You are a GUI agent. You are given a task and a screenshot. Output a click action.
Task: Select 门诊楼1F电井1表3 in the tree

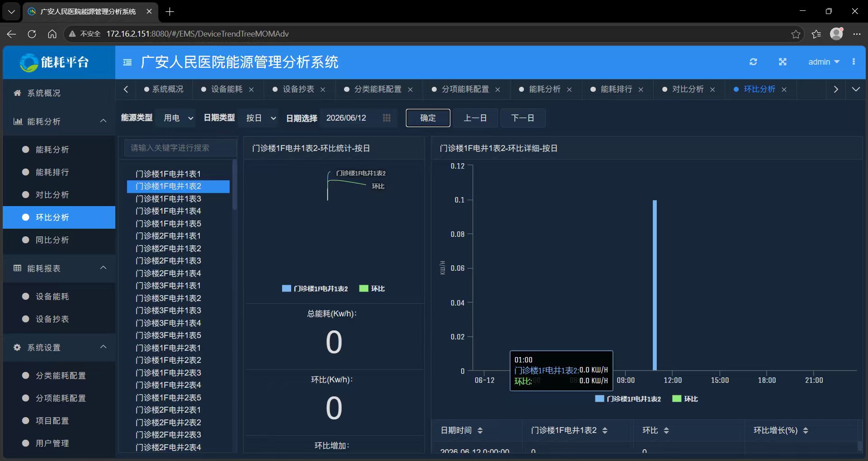[x=168, y=199]
